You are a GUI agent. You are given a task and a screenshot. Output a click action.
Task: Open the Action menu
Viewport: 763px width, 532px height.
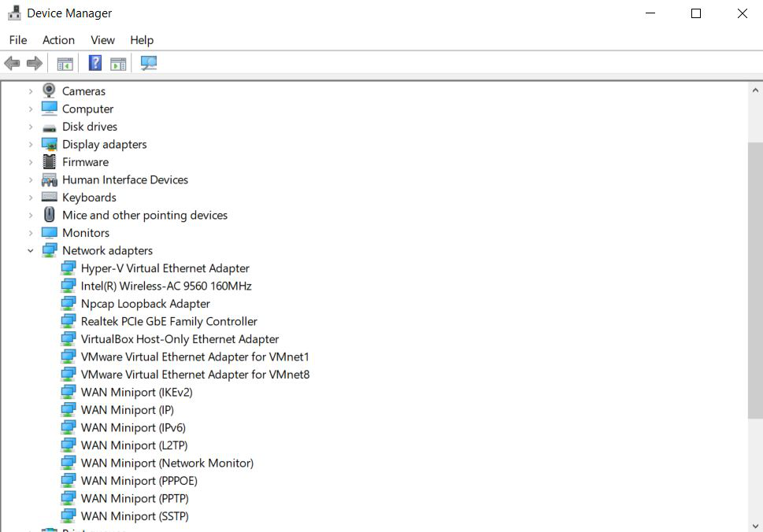tap(58, 40)
